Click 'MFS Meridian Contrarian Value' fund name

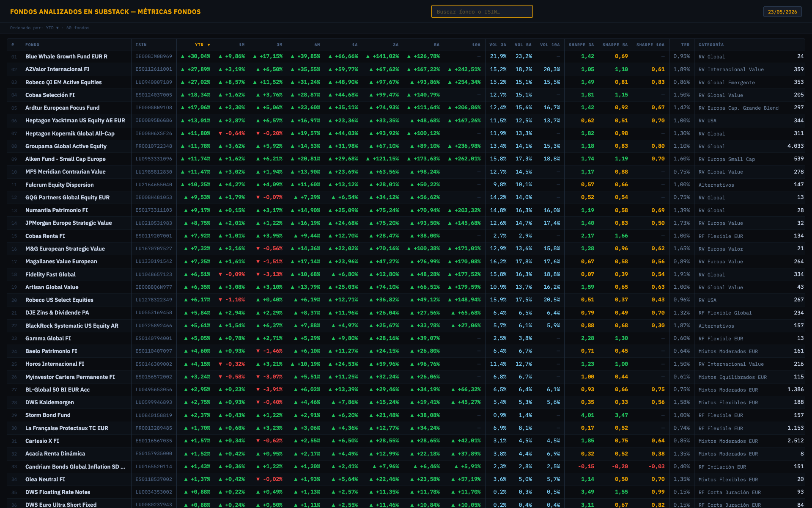click(66, 171)
